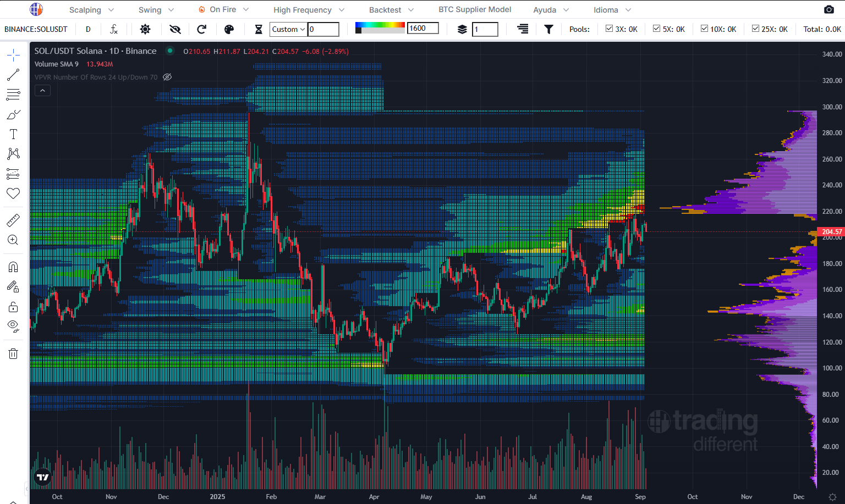845x504 pixels.
Task: Click the gray slider below color gradient
Action: point(380,31)
